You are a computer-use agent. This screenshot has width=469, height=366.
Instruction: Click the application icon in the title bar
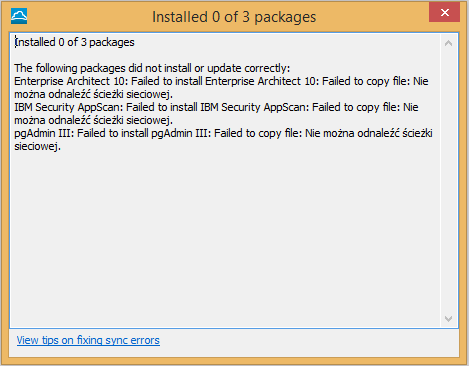tap(19, 16)
